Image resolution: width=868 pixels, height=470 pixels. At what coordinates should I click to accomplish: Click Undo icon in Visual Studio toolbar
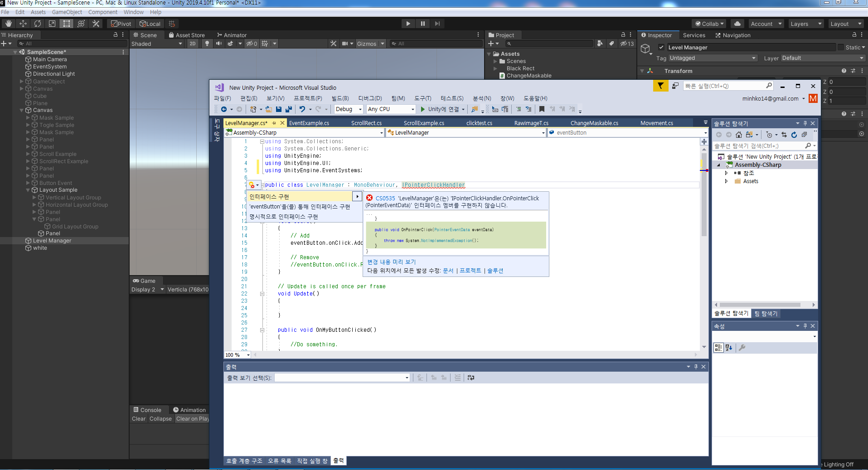coord(302,109)
